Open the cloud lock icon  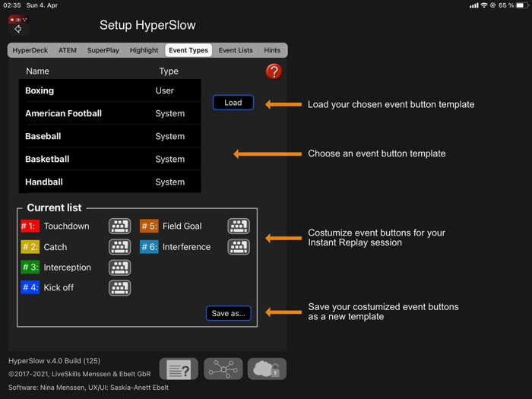[267, 369]
